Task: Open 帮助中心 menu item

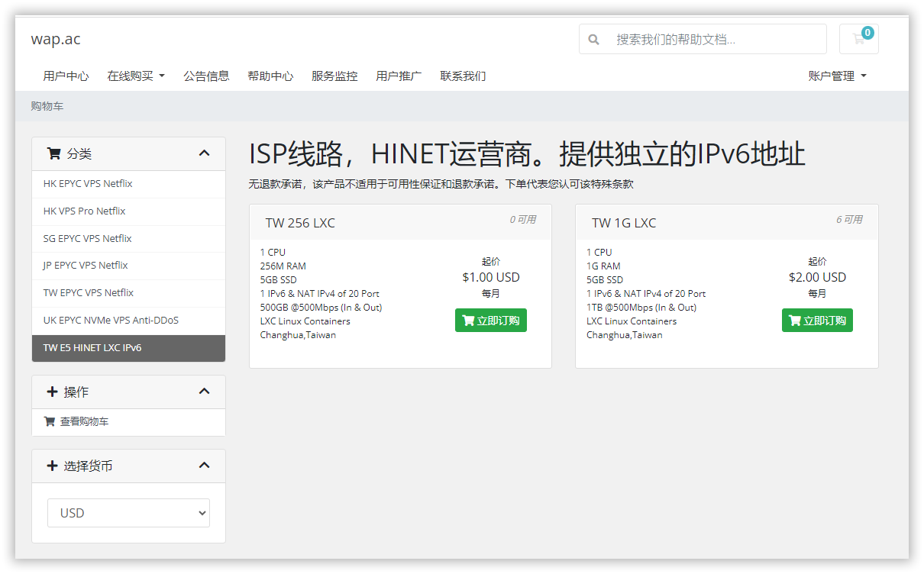Action: 270,76
